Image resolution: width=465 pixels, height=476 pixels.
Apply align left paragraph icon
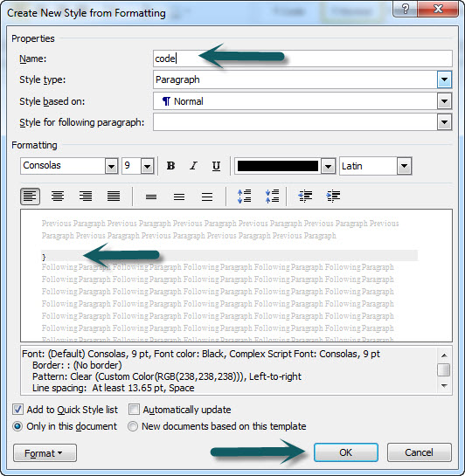[x=30, y=197]
